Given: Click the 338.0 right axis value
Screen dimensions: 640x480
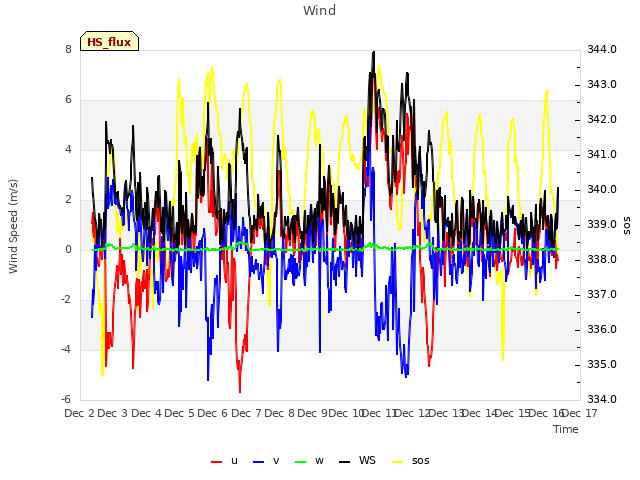Looking at the screenshot, I should 602,260.
